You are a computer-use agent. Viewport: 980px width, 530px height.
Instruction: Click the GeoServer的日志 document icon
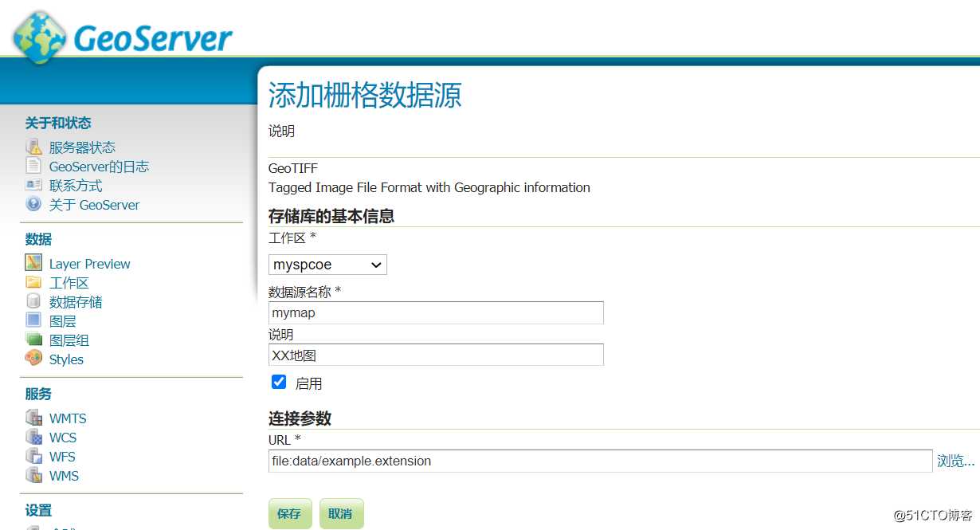coord(33,166)
